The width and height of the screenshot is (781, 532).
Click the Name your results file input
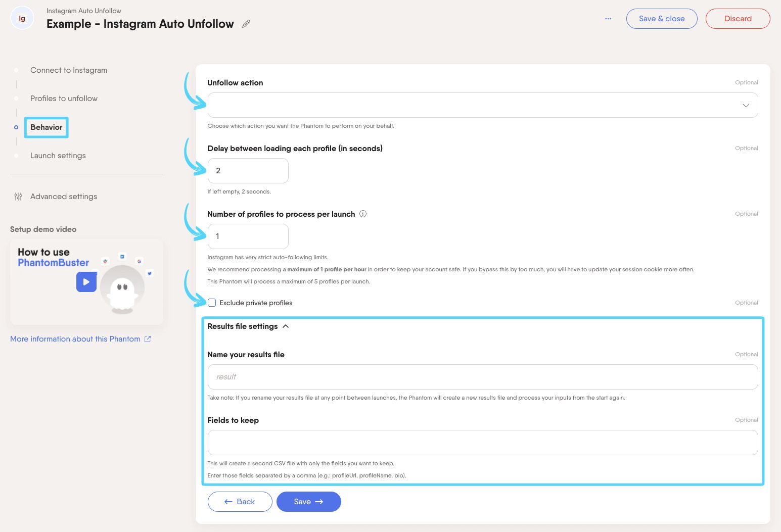click(482, 376)
